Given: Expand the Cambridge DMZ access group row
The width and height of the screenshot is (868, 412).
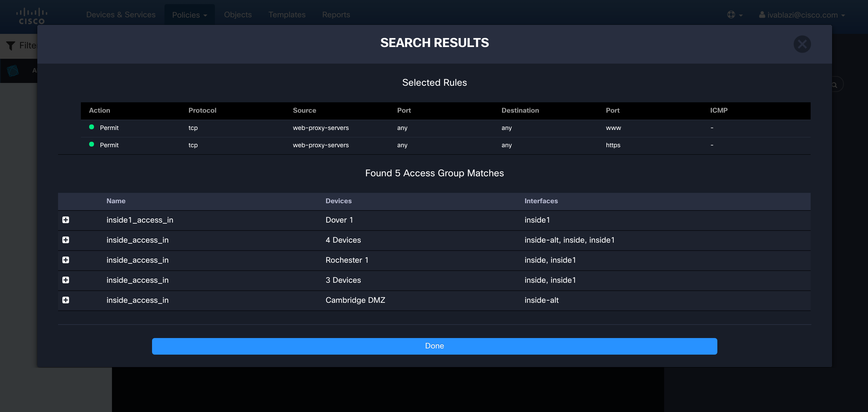Looking at the screenshot, I should point(66,300).
